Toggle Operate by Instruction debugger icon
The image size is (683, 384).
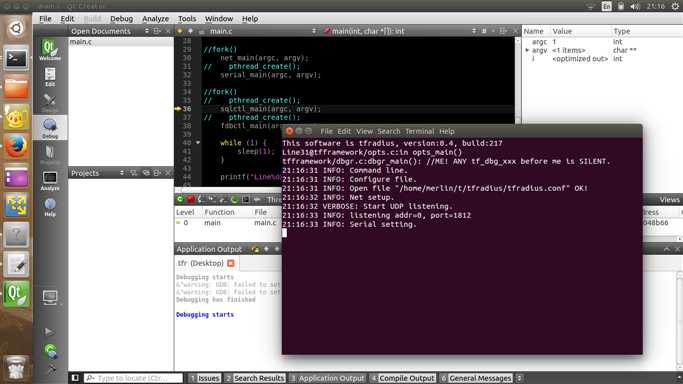[x=246, y=199]
